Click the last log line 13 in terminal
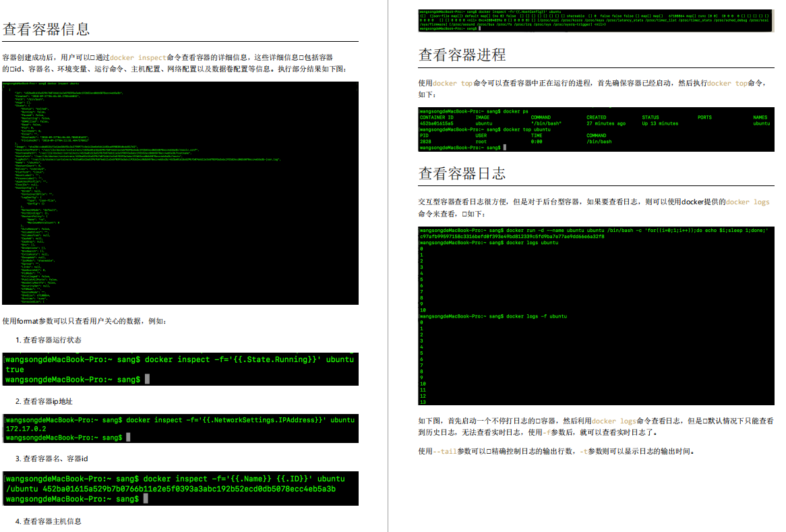786x532 pixels. point(423,402)
